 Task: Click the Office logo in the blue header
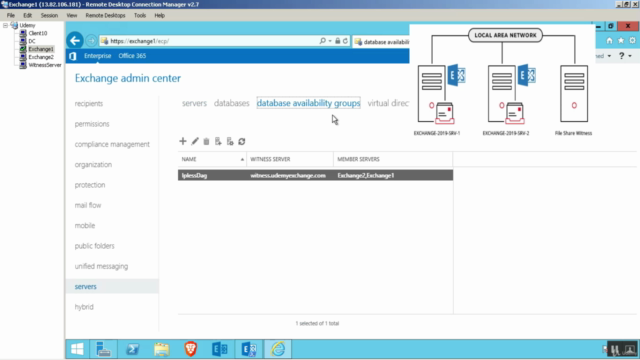73,56
